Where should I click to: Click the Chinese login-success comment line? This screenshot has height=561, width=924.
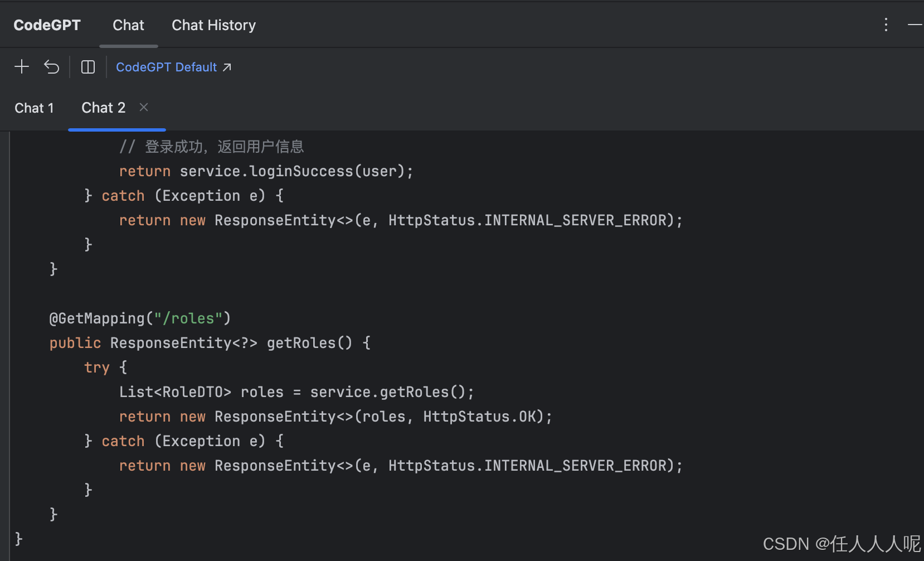(212, 147)
